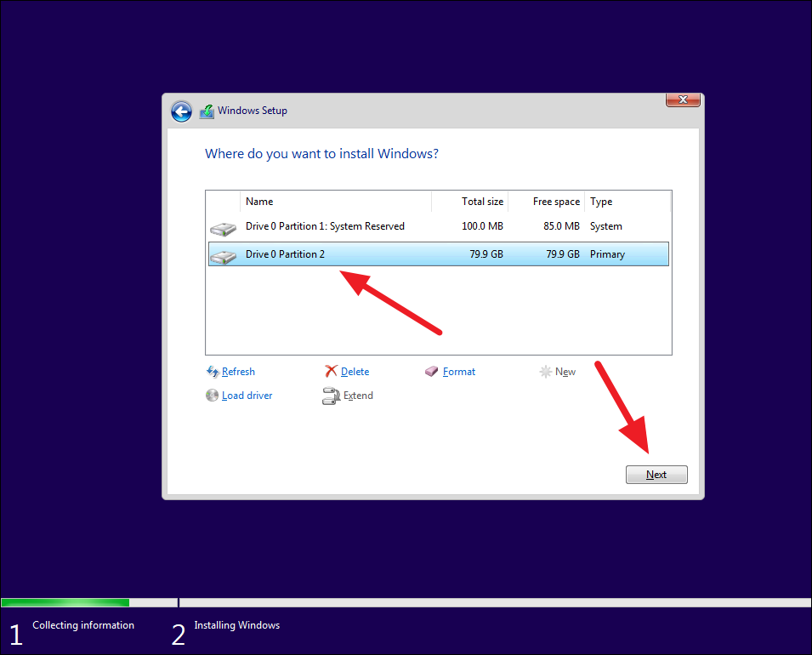812x655 pixels.
Task: Click the System type cell
Action: pos(606,226)
